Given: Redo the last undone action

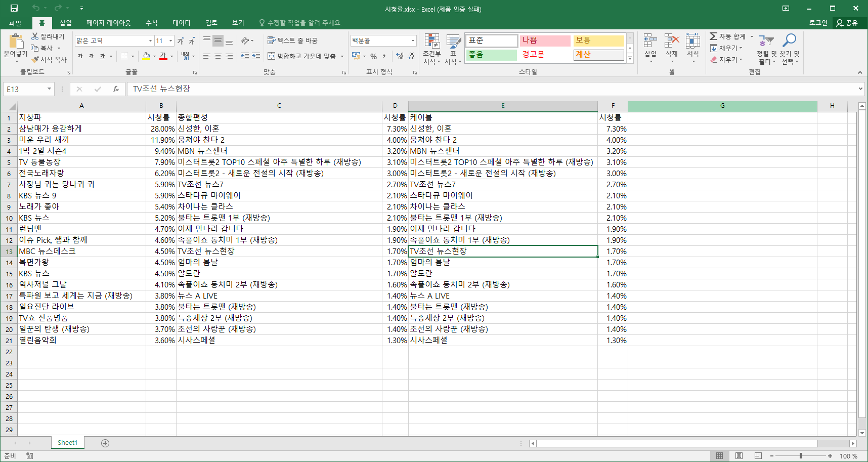Looking at the screenshot, I should 58,8.
